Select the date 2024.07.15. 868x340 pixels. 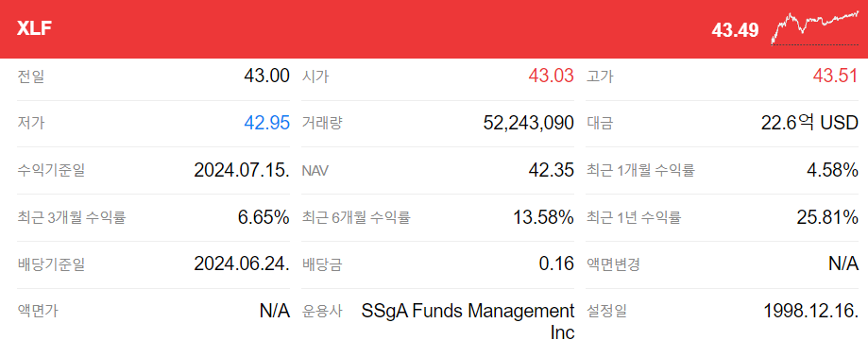(242, 170)
